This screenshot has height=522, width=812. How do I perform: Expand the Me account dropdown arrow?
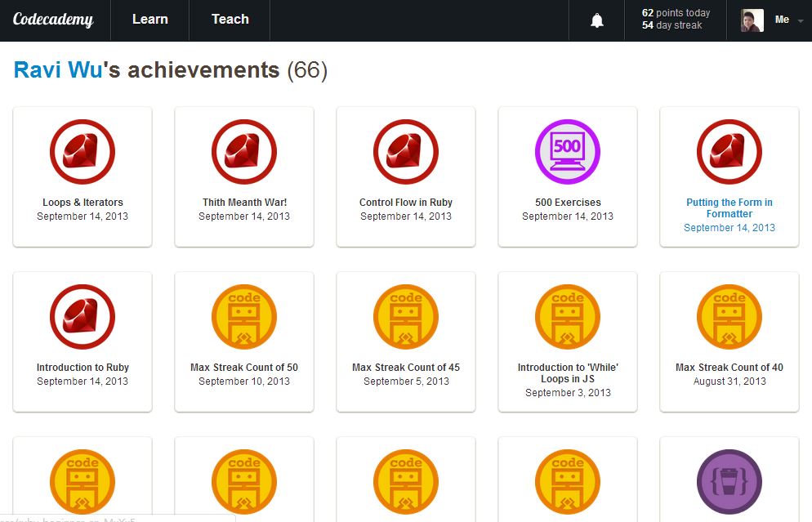pos(801,20)
